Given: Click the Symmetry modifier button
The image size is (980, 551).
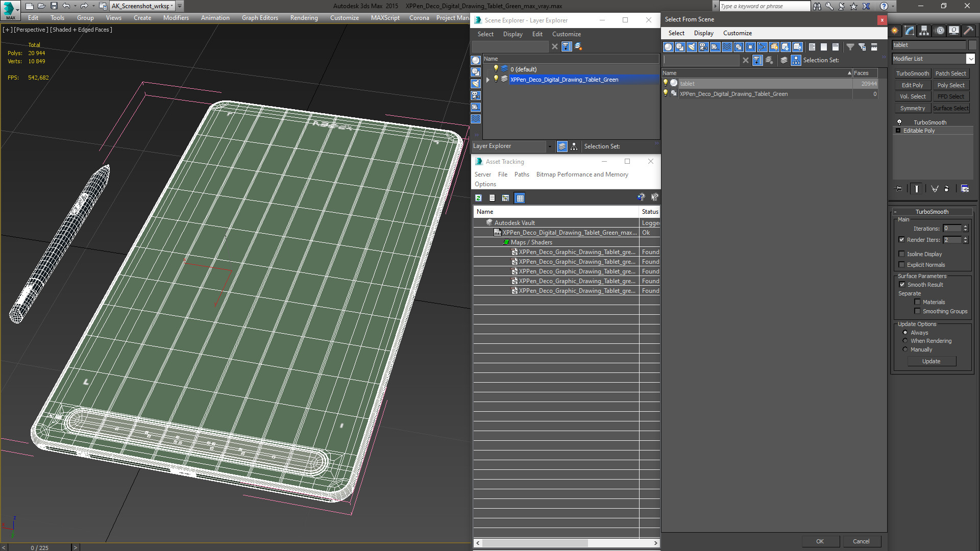Looking at the screenshot, I should [912, 108].
